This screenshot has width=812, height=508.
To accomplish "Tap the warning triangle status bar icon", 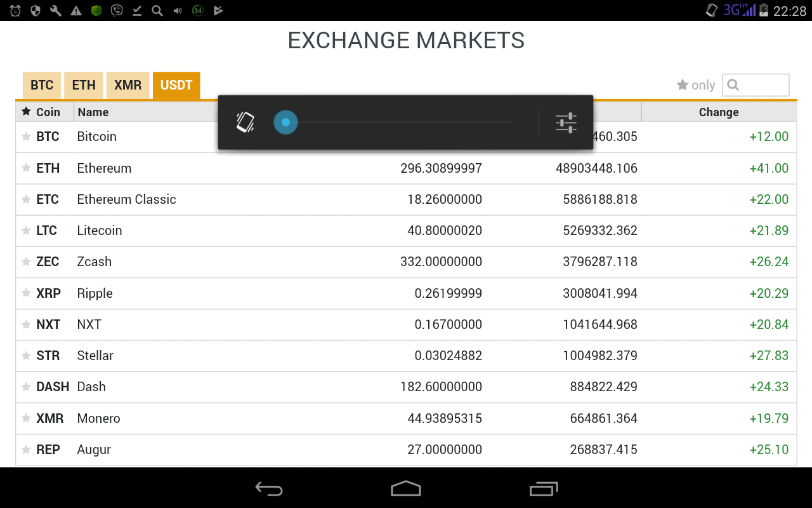I will point(76,11).
